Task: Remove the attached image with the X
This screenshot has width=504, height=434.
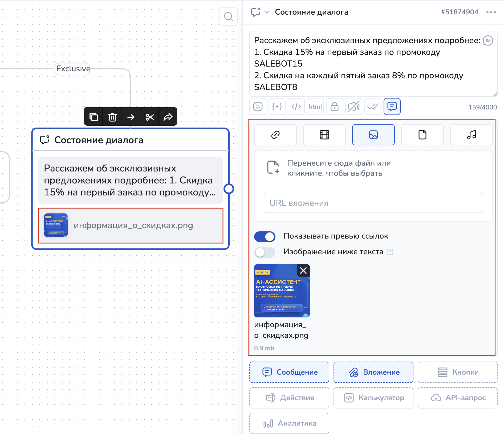Action: click(x=303, y=271)
